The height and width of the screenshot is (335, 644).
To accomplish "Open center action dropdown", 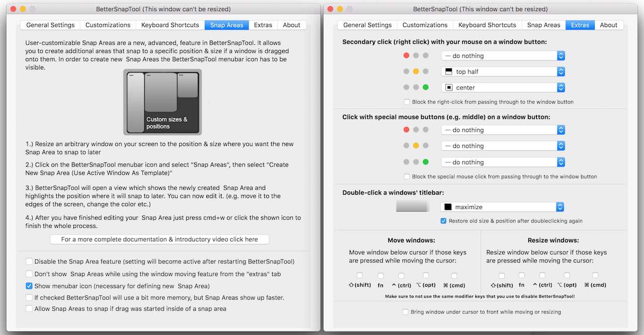I will tap(503, 88).
